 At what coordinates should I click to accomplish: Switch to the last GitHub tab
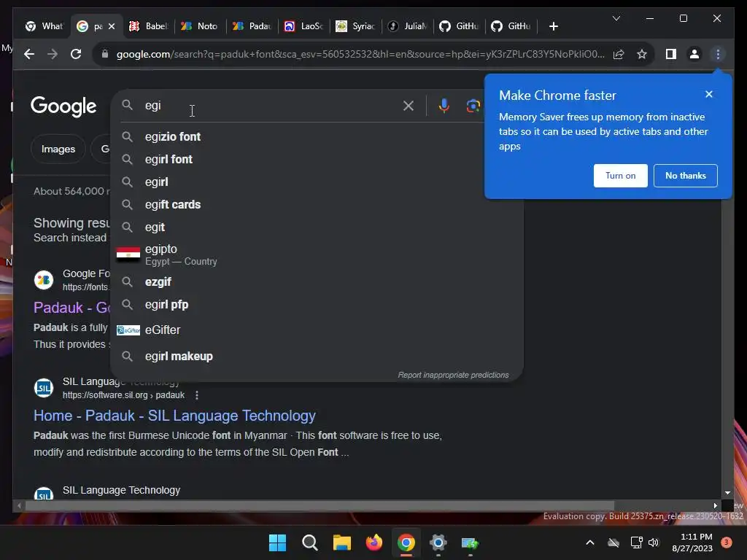(x=511, y=26)
